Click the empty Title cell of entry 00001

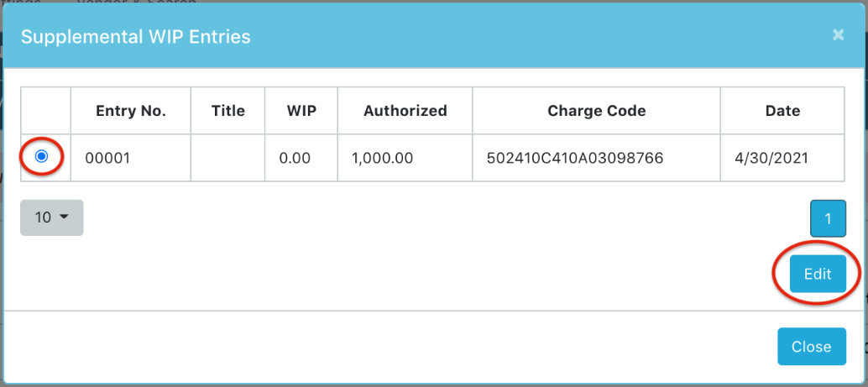[x=228, y=159]
